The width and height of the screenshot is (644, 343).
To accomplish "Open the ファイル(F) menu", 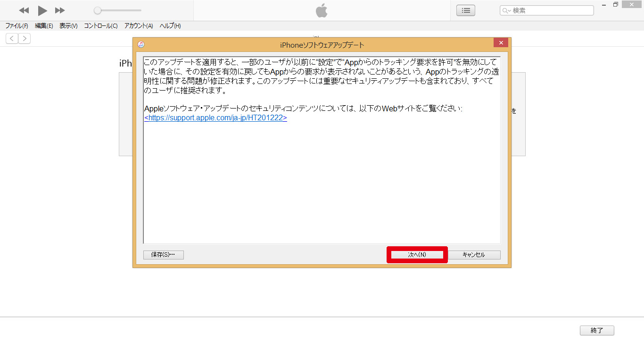I will [x=17, y=26].
